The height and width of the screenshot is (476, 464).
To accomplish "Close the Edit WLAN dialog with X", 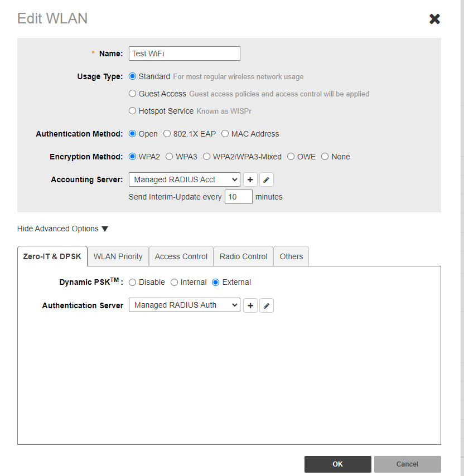I will coord(434,19).
